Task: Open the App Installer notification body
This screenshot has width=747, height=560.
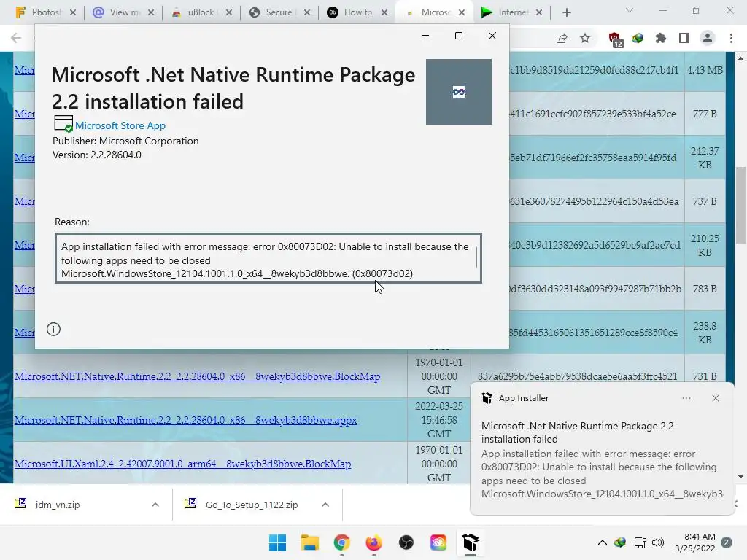Action: (602, 459)
